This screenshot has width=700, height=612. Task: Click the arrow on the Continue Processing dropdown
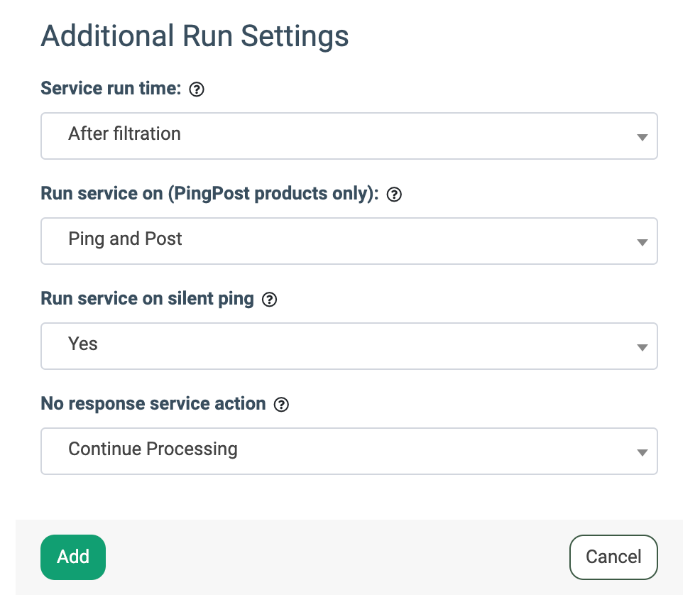click(642, 452)
